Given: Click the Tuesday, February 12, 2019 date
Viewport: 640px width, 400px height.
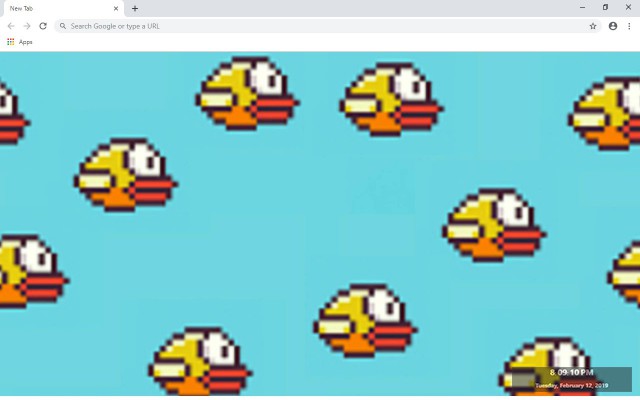Looking at the screenshot, I should pyautogui.click(x=571, y=385).
